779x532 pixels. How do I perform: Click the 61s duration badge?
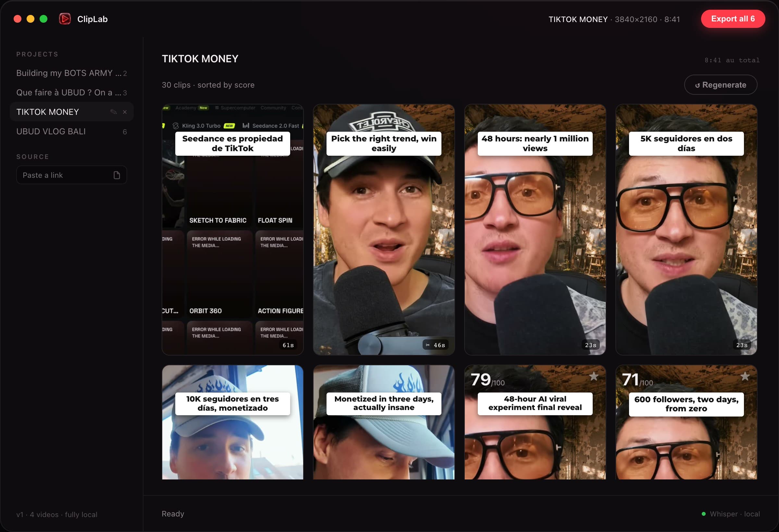click(288, 345)
